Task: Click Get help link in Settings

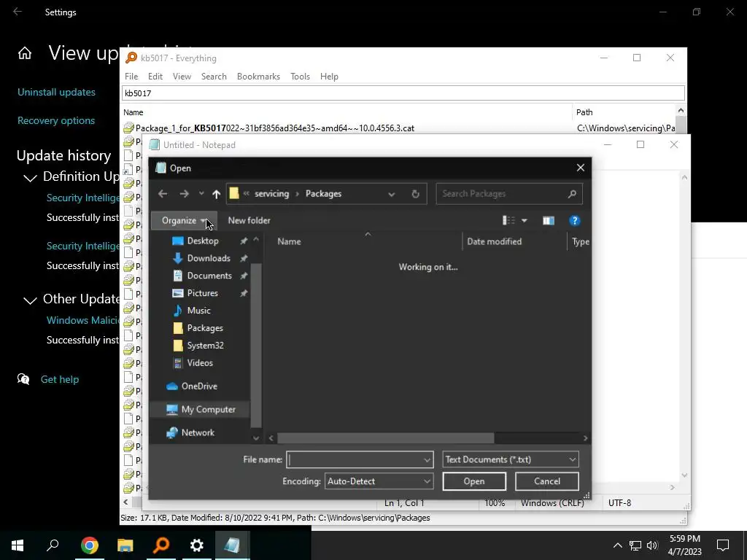Action: coord(60,379)
